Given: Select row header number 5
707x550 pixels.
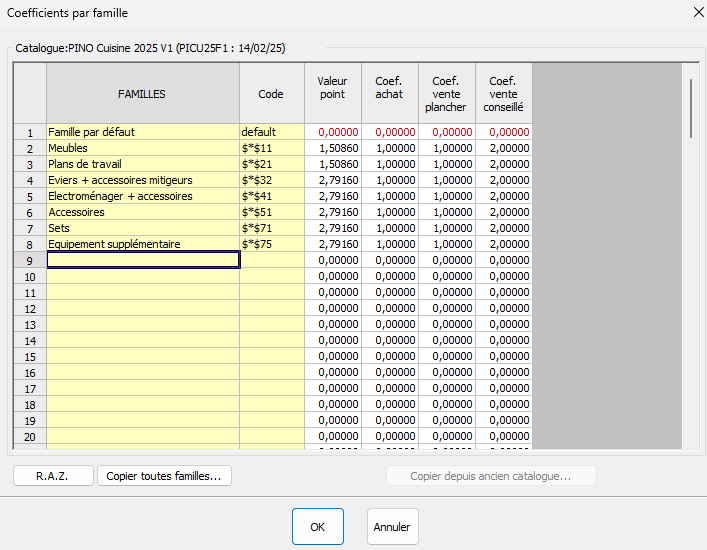Looking at the screenshot, I should coord(30,196).
